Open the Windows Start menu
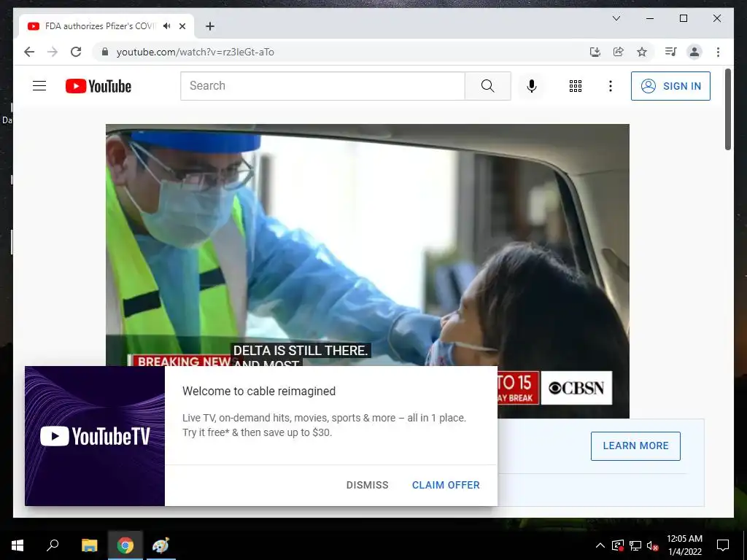Viewport: 747px width, 560px height. click(x=18, y=545)
